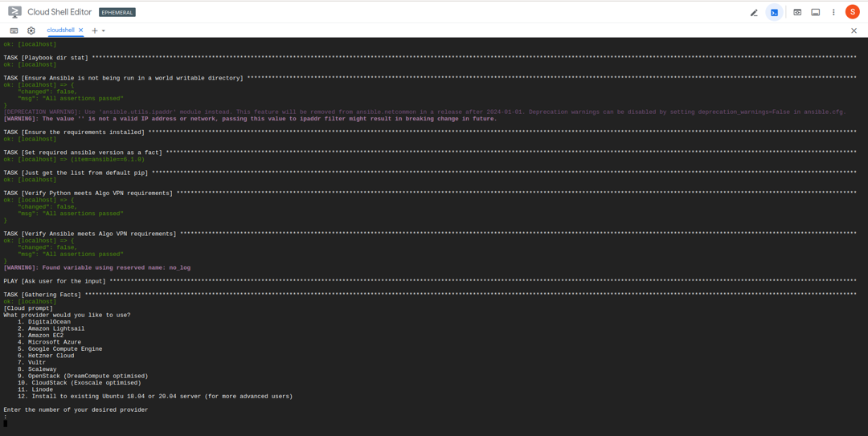Close the cloudshell tab with its X
Viewport: 868px width, 436px height.
(81, 30)
